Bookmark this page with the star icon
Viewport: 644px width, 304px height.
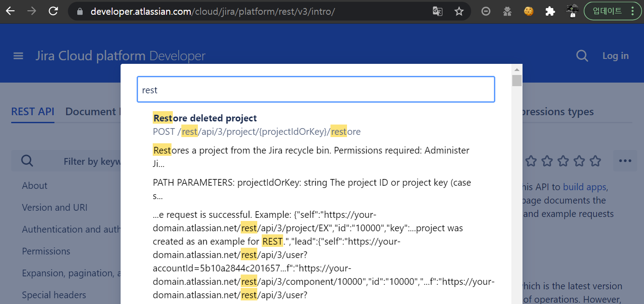[459, 11]
